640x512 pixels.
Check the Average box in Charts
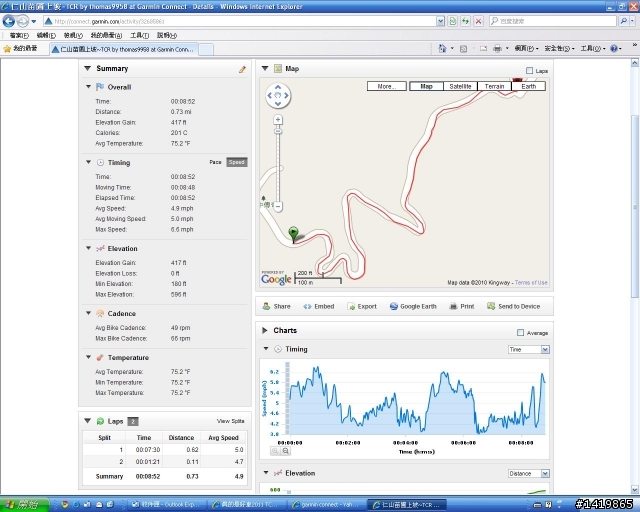[520, 333]
